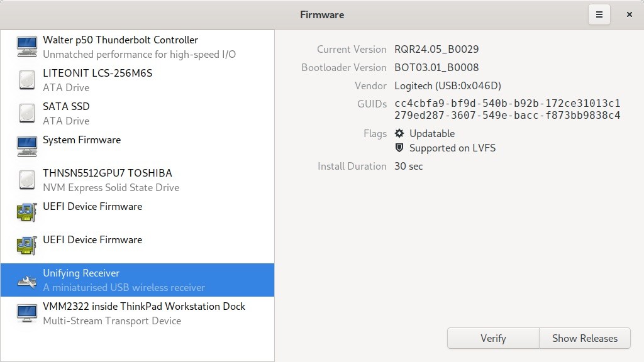Screen dimensions: 644x362
Task: Click the System Firmware computer icon
Action: point(26,146)
